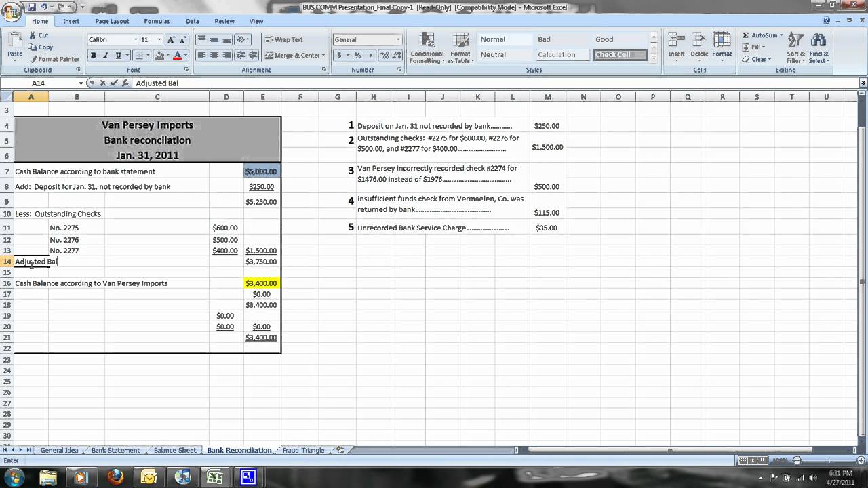Open the Page Layout ribbon tab
This screenshot has height=488, width=868.
tap(112, 21)
